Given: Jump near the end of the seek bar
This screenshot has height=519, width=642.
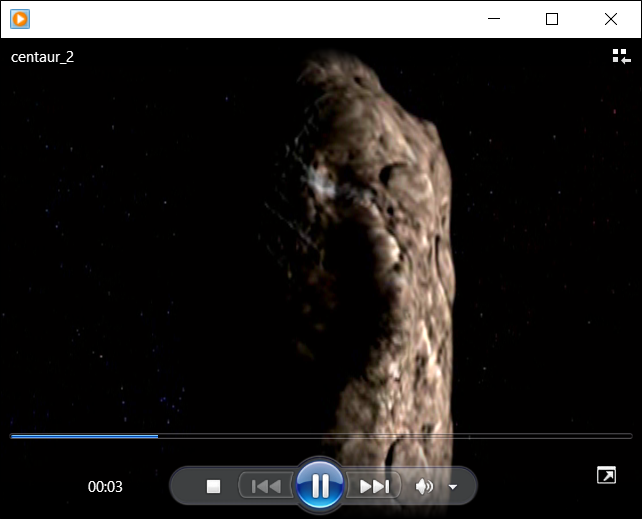Looking at the screenshot, I should pyautogui.click(x=615, y=436).
